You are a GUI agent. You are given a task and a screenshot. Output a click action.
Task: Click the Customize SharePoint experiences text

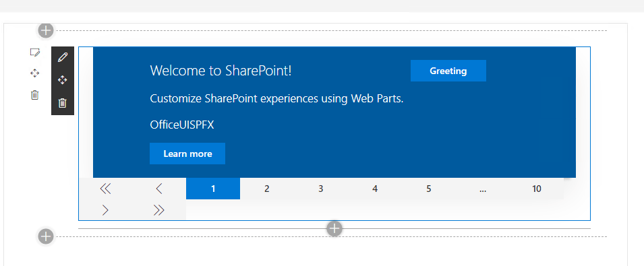point(277,99)
